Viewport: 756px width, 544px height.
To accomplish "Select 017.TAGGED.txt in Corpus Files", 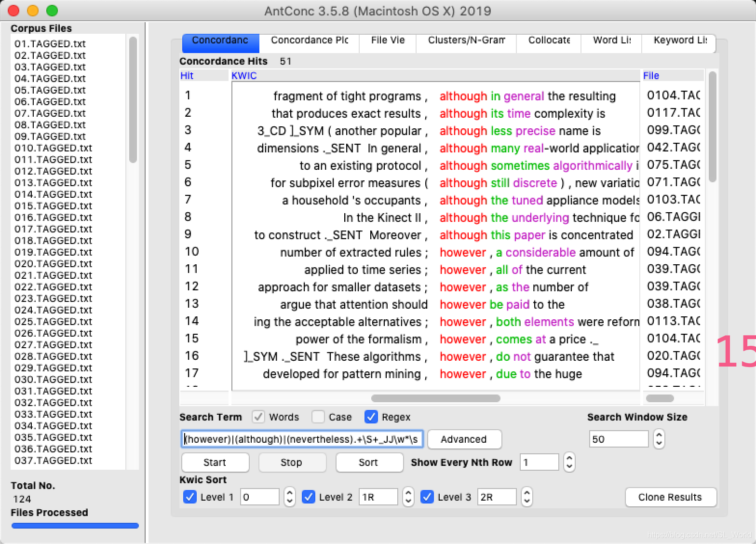I will pos(53,229).
